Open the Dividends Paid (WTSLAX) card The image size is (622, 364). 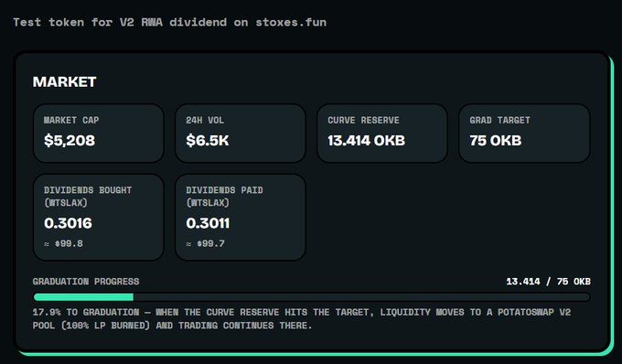241,218
